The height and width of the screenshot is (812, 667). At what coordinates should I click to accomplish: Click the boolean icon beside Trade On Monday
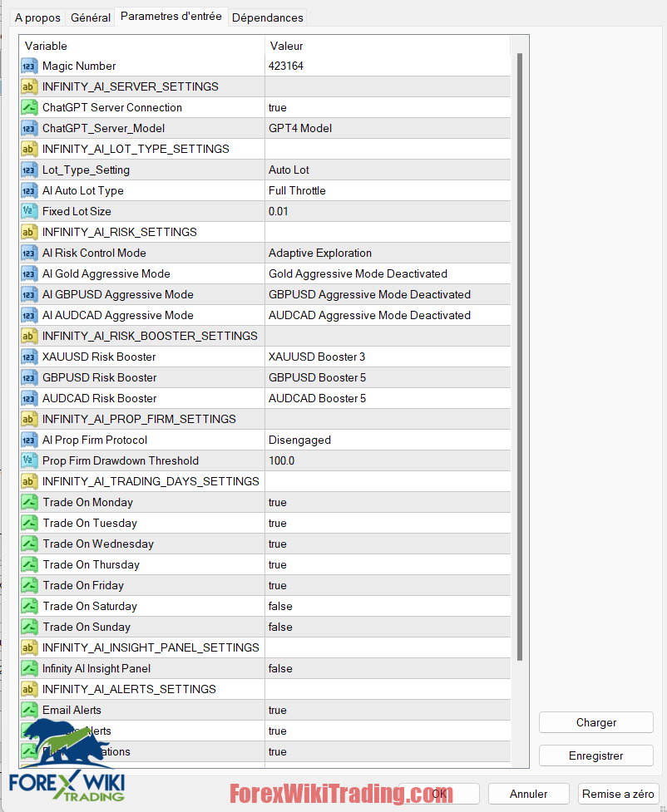tap(29, 502)
